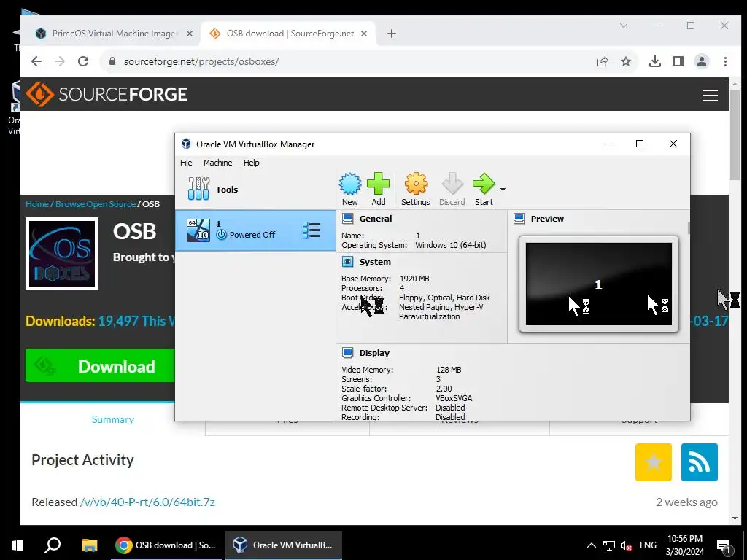747x560 pixels.
Task: Click Chrome OSB download taskbar button
Action: pos(166,545)
